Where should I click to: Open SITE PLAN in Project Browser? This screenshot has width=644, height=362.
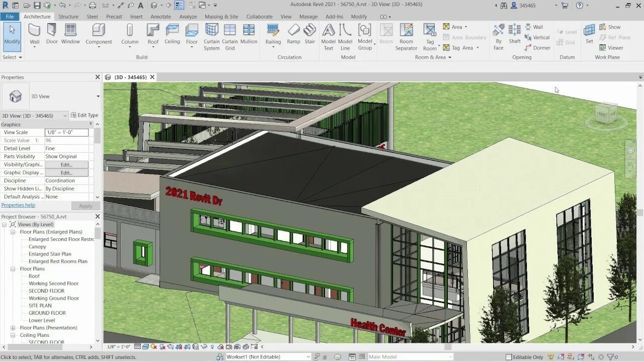(x=40, y=306)
